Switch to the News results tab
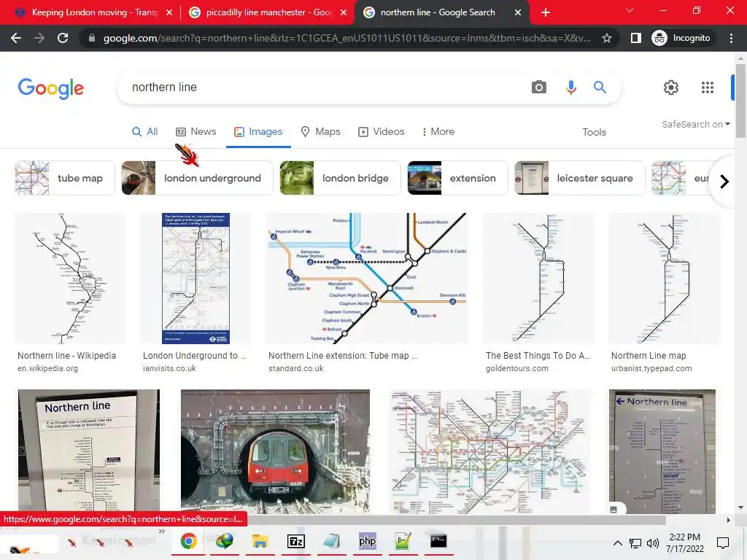This screenshot has width=747, height=560. tap(196, 131)
